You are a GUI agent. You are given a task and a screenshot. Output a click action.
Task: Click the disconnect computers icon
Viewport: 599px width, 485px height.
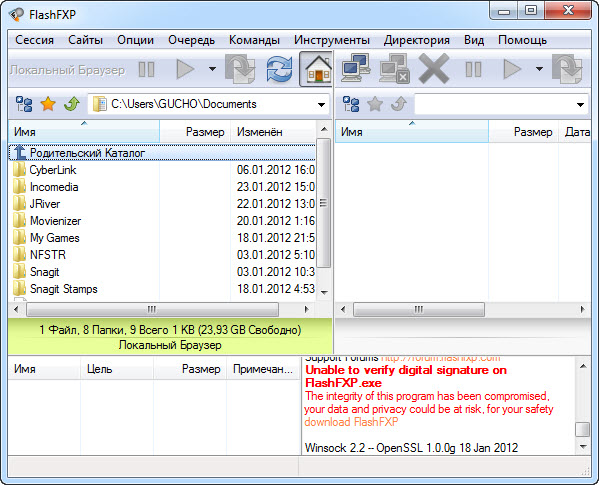click(395, 68)
